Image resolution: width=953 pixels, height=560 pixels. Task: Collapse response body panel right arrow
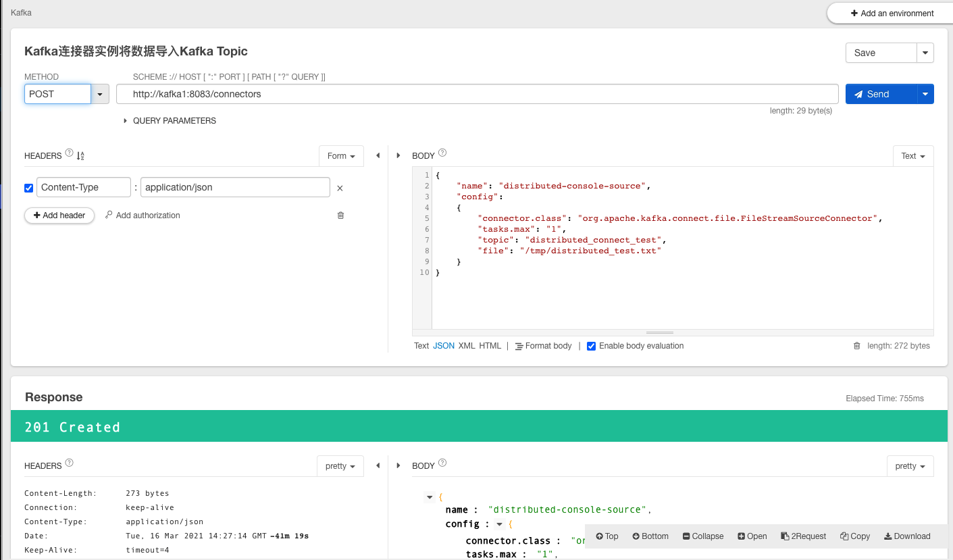pyautogui.click(x=398, y=465)
